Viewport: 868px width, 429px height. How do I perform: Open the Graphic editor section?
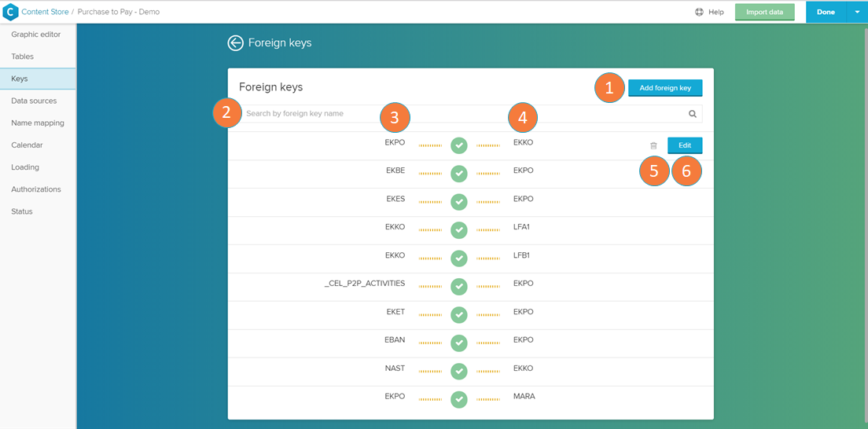click(36, 35)
